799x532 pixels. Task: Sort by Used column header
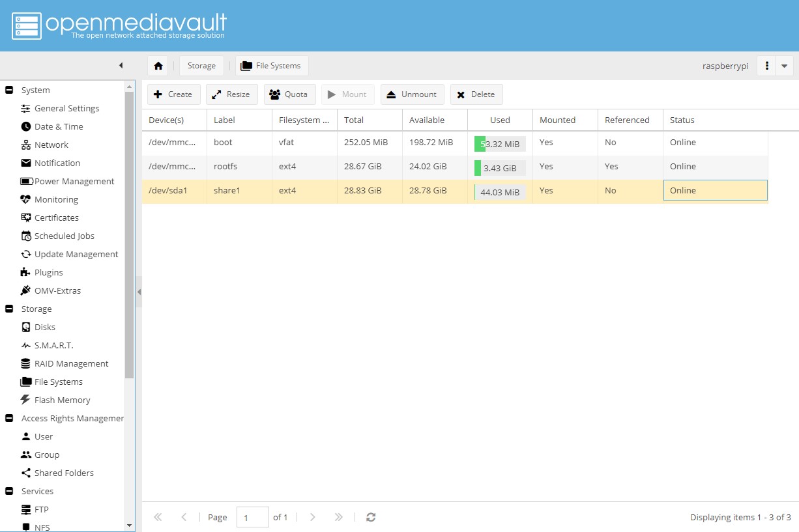tap(501, 120)
